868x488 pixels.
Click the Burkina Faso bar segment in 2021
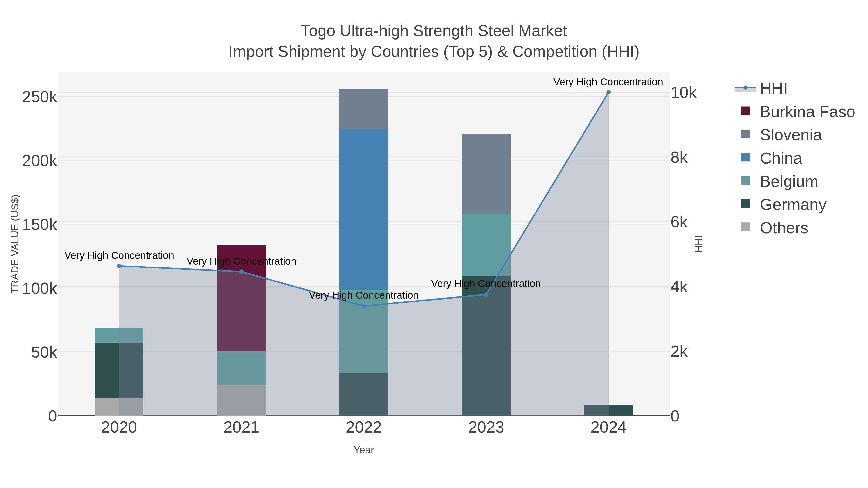point(241,298)
